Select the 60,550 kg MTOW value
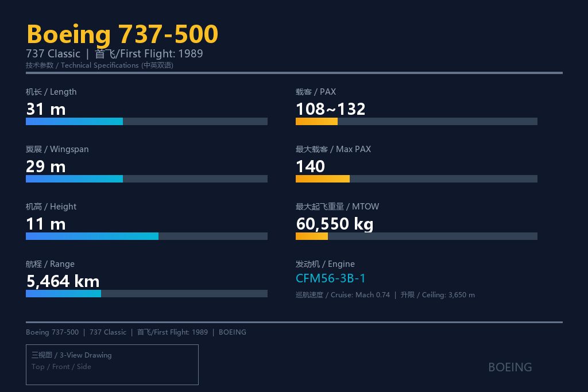This screenshot has width=588, height=392. coord(335,224)
